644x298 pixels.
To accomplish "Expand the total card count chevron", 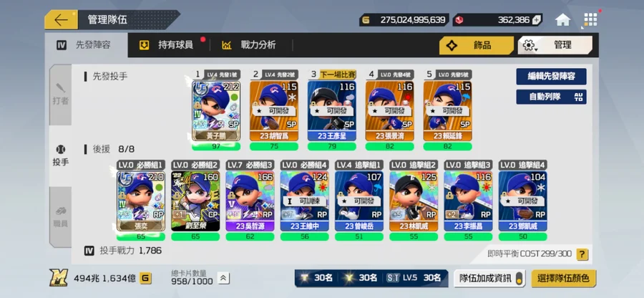I will click(x=223, y=278).
